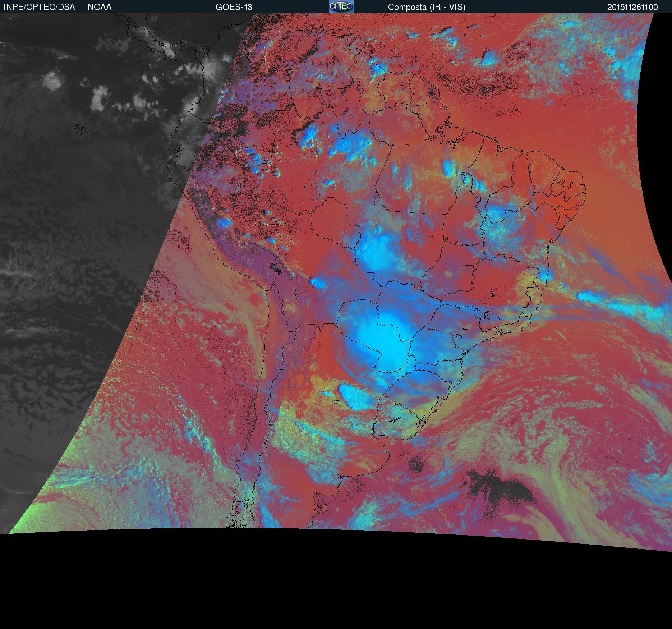Click the NOAA label in the header
The image size is (672, 629).
[x=100, y=7]
